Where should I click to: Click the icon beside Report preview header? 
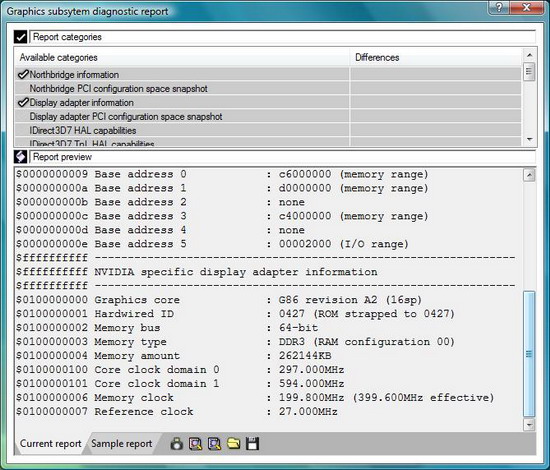pyautogui.click(x=20, y=157)
